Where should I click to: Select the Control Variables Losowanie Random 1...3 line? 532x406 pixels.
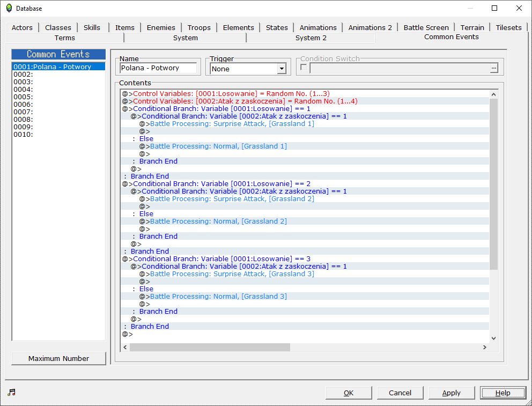305,94
